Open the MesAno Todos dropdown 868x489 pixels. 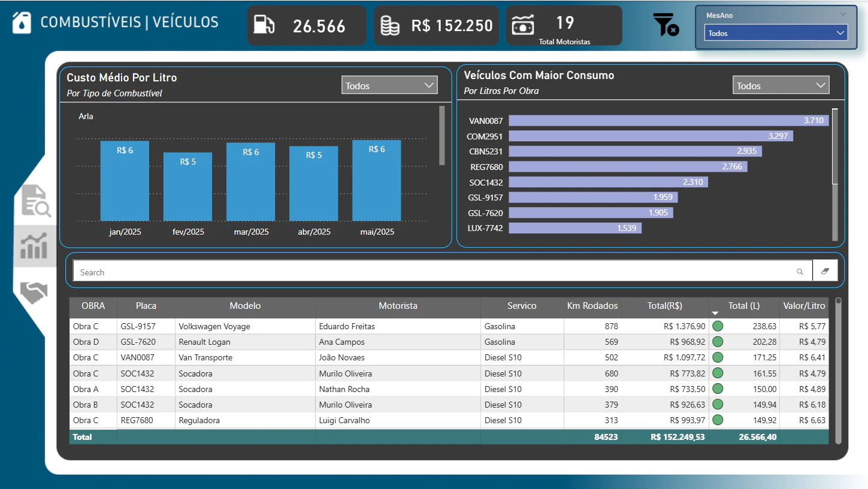[x=776, y=33]
